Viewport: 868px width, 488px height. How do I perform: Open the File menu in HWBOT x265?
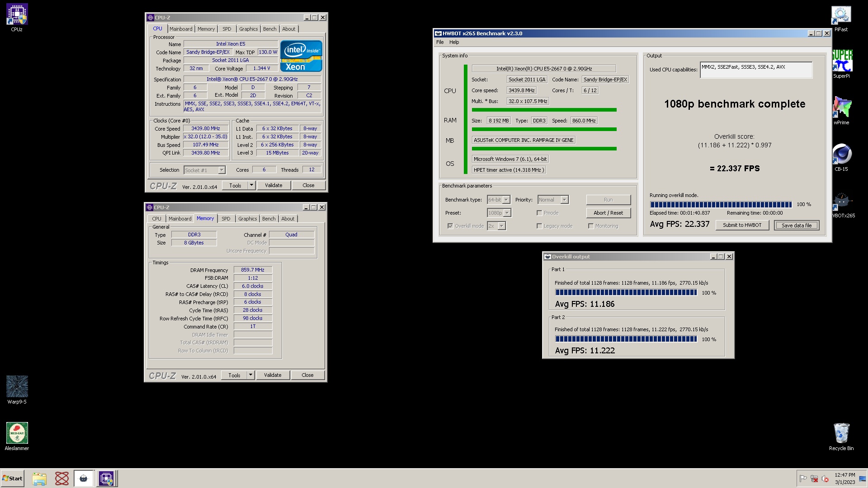440,42
